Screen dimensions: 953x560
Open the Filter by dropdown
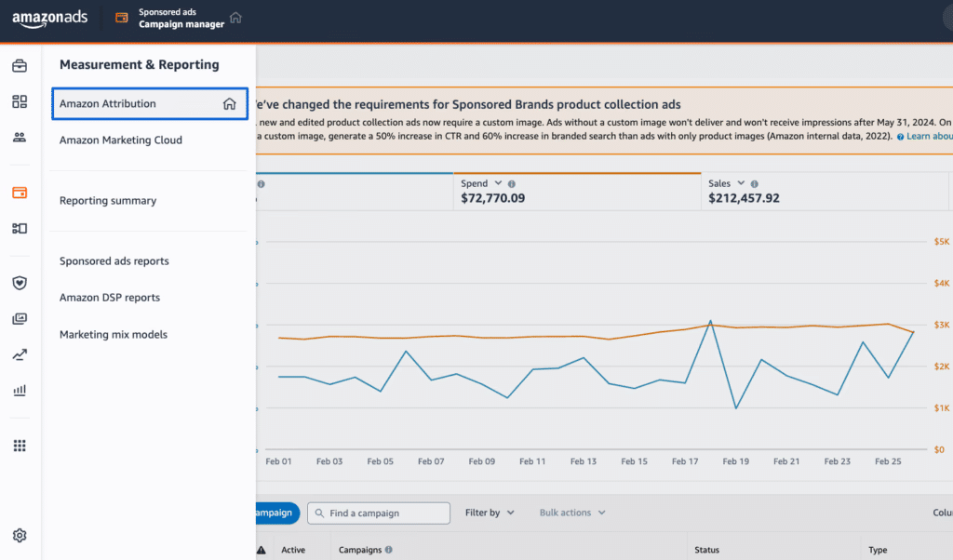490,513
